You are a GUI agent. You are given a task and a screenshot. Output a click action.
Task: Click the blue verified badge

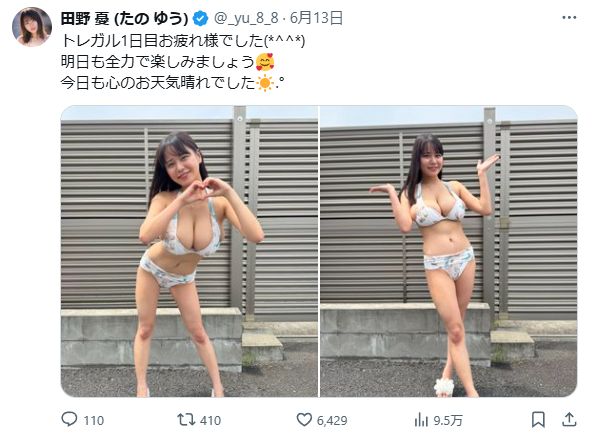(200, 18)
